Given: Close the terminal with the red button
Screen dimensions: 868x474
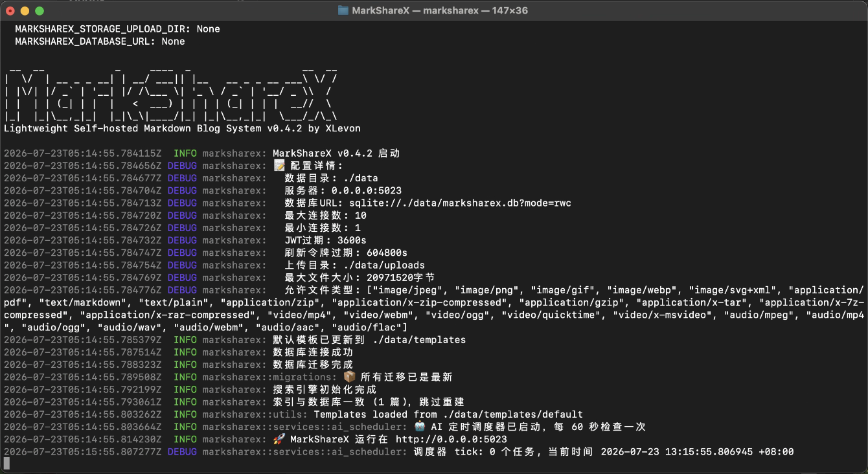Looking at the screenshot, I should point(11,11).
